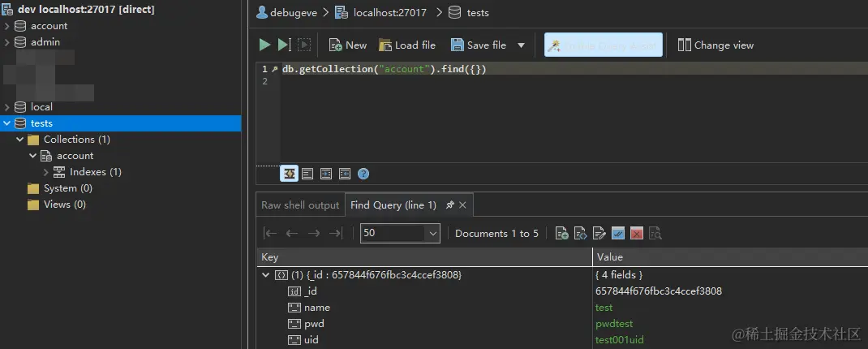Image resolution: width=868 pixels, height=349 pixels.
Task: Select the Find Query (line 1) tab
Action: pos(393,205)
